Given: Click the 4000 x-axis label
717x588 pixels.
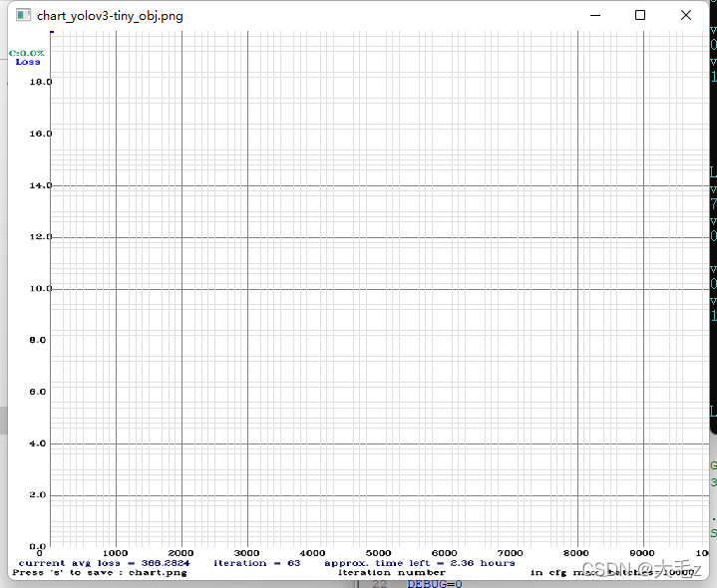Looking at the screenshot, I should click(313, 553).
